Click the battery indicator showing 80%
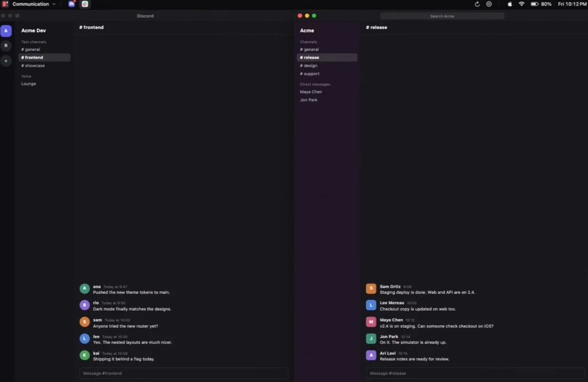This screenshot has width=588, height=382. click(541, 4)
